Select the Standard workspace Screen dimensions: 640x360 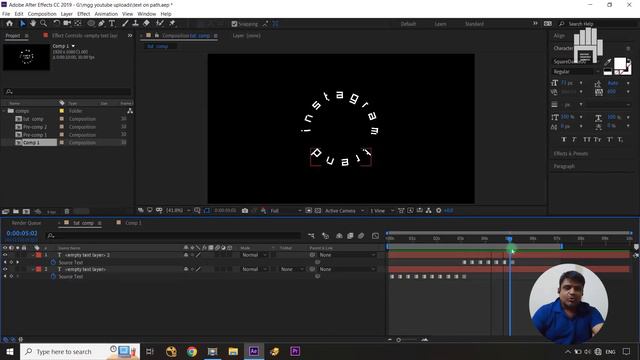pos(474,24)
